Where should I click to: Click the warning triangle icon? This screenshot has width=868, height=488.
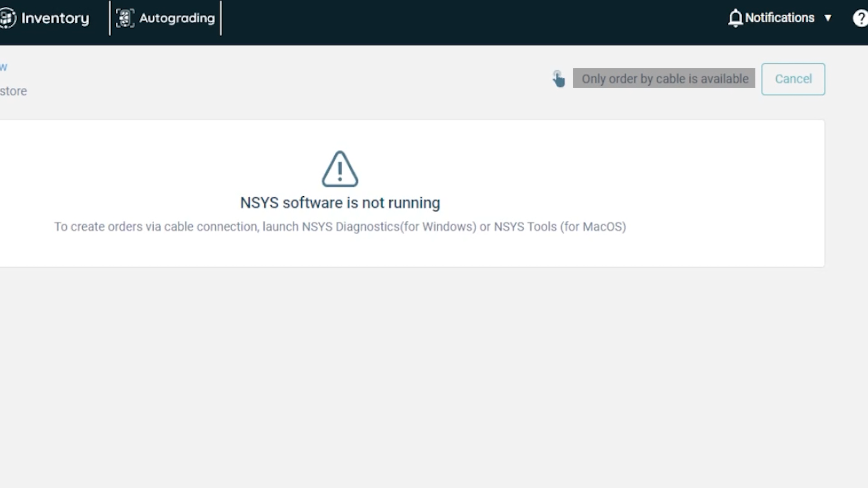coord(340,169)
